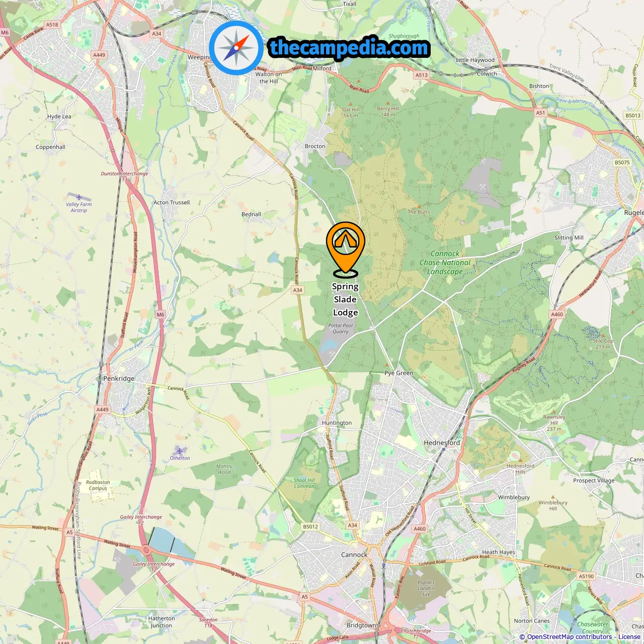
Task: Click the Spring Slade Lodge label
Action: pos(345,299)
